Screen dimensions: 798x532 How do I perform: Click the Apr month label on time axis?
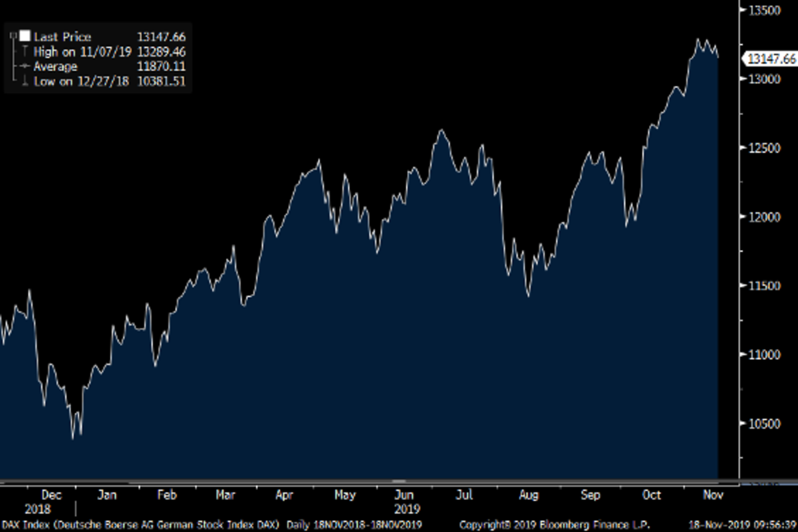[x=285, y=495]
